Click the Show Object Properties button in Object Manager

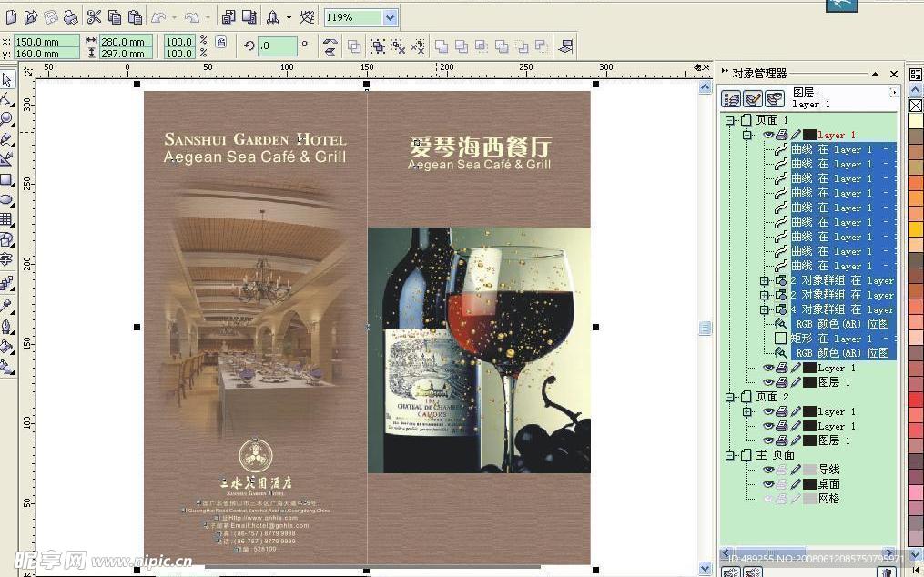[x=732, y=98]
